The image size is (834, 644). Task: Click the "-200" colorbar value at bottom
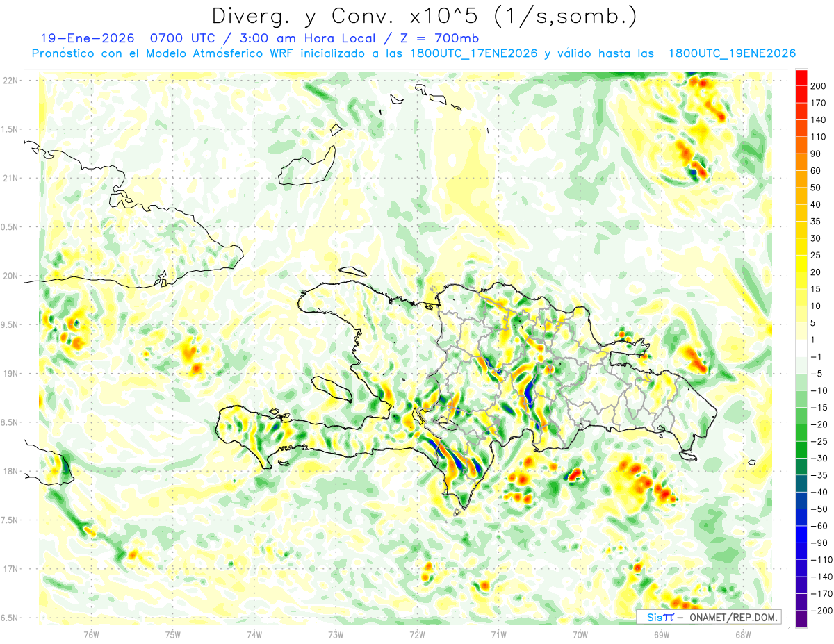(821, 611)
